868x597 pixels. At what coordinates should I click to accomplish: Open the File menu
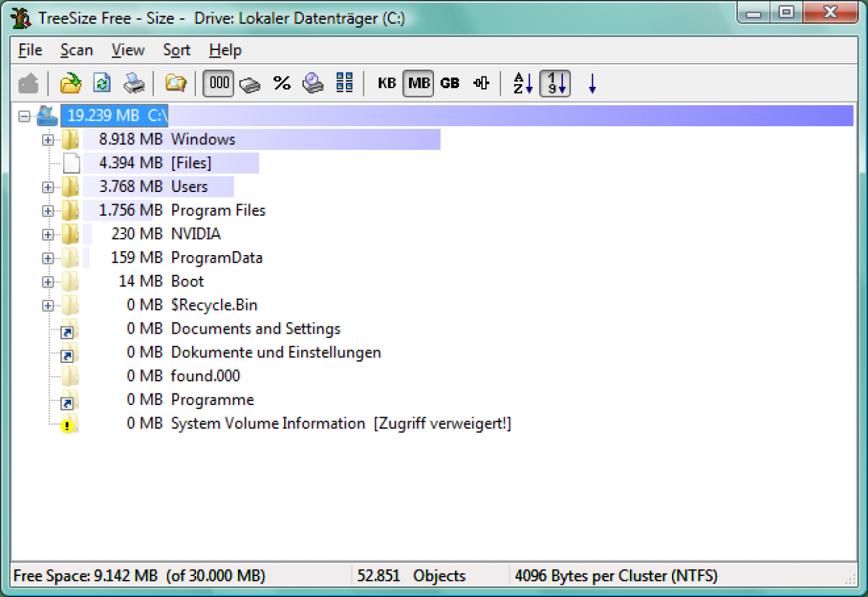[x=30, y=50]
